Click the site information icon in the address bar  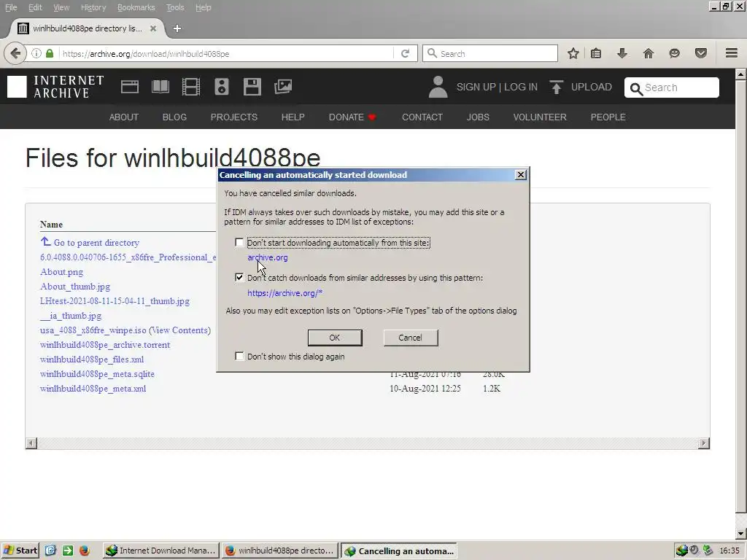36,53
